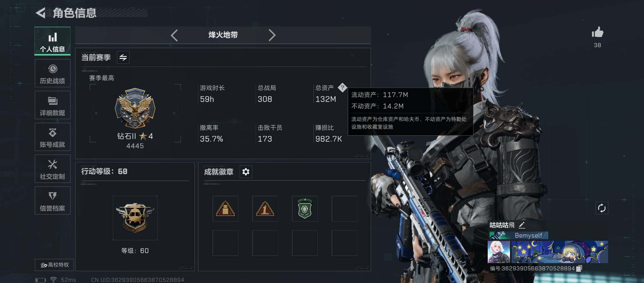
Task: Open the 详细数据 tab
Action: [53, 105]
